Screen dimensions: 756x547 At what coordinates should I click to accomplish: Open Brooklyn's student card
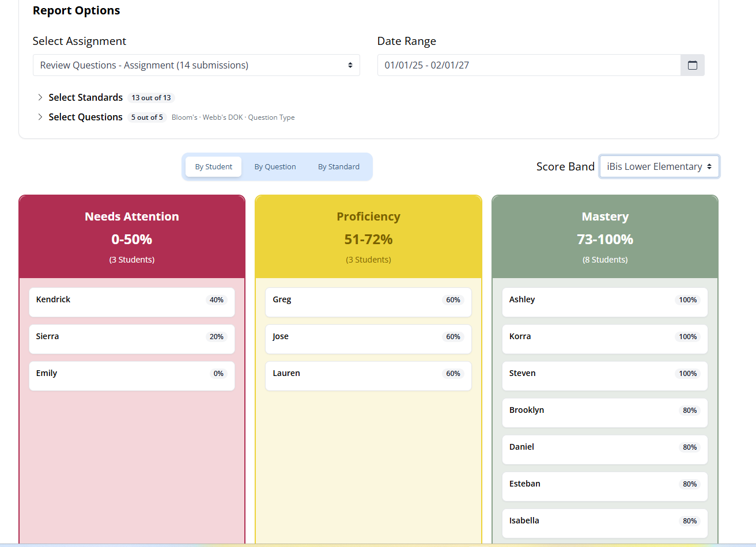coord(605,413)
